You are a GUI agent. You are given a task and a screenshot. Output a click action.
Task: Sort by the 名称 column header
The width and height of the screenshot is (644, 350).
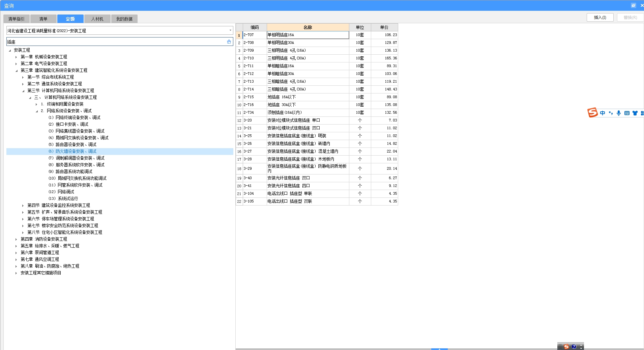click(x=308, y=27)
